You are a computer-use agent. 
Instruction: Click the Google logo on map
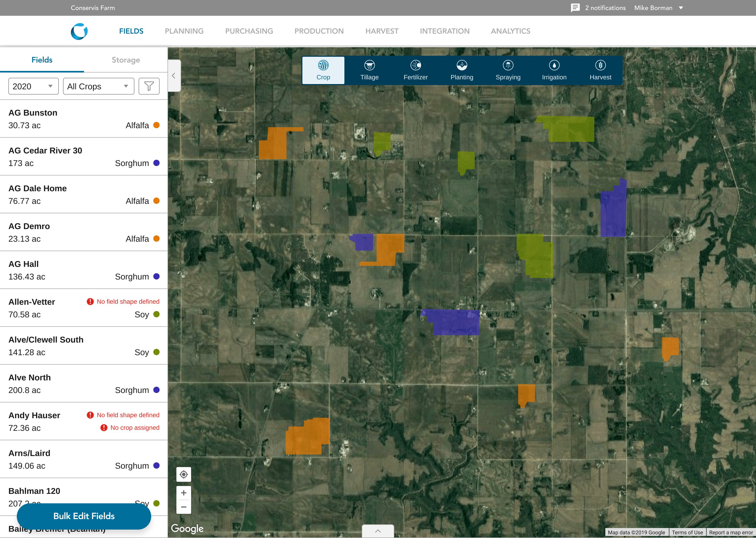tap(187, 528)
